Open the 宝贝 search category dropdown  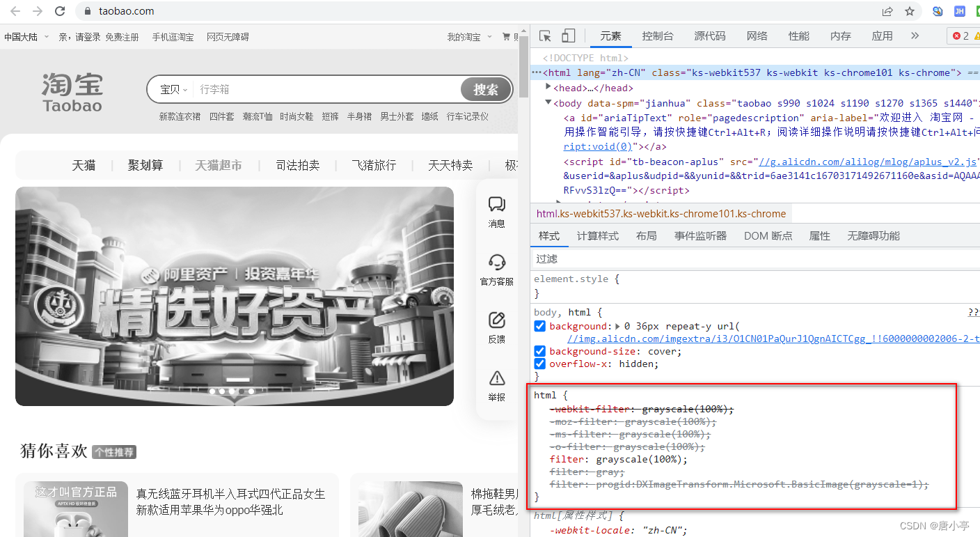click(171, 89)
